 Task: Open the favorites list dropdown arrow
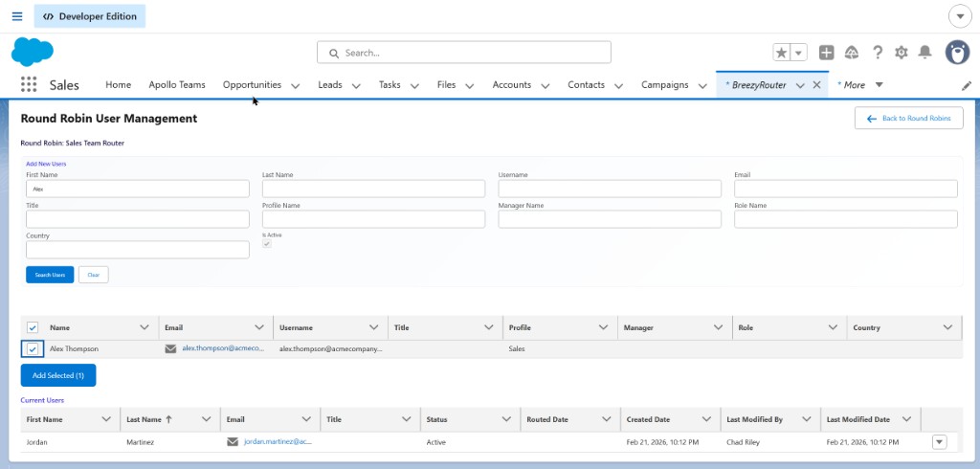tap(799, 54)
